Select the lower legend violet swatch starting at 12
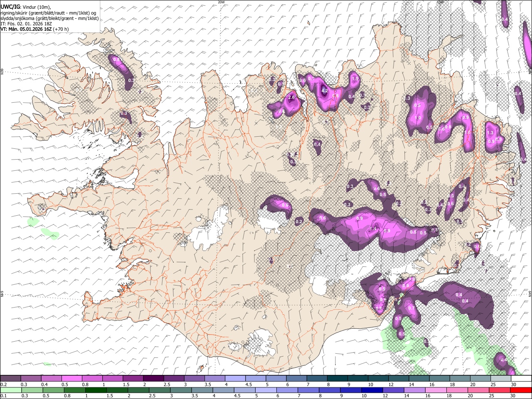 pos(394,390)
